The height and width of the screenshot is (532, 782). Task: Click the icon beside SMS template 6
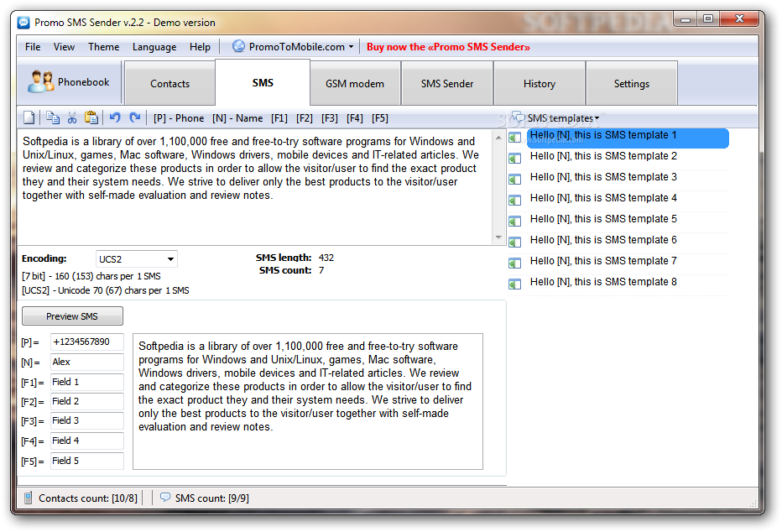tap(514, 243)
